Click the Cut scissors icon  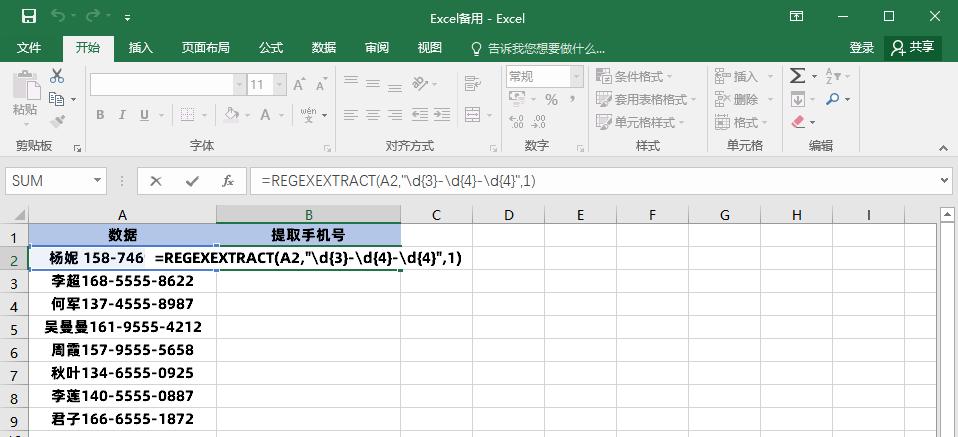[57, 76]
